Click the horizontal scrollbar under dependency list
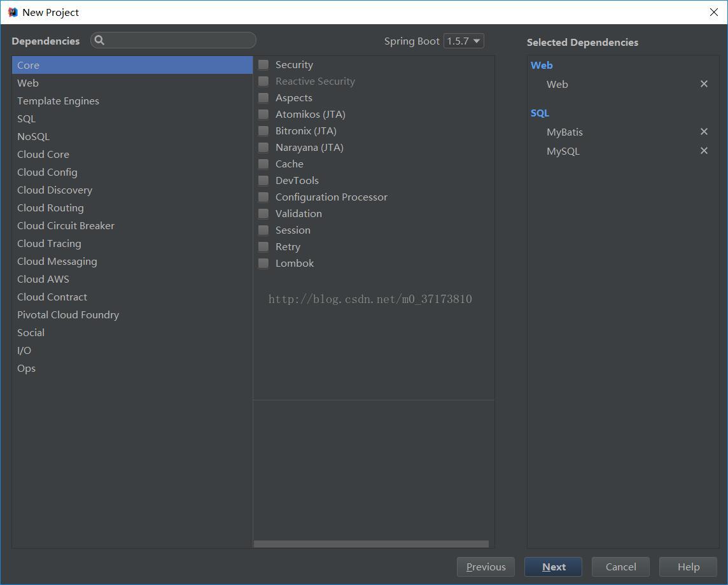 point(371,544)
